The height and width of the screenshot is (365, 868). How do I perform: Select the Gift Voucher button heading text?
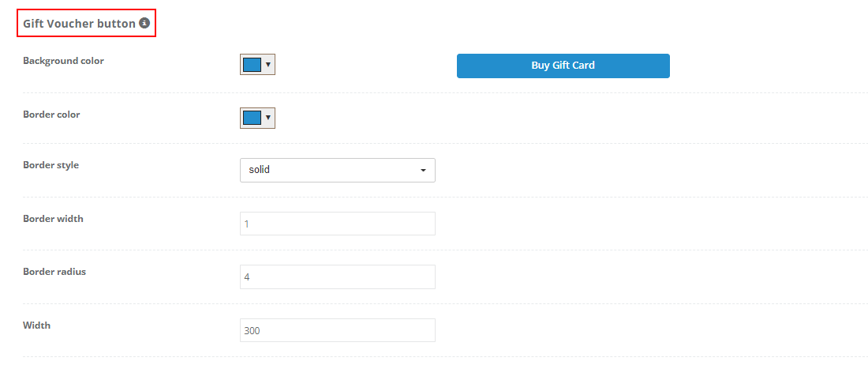tap(79, 24)
